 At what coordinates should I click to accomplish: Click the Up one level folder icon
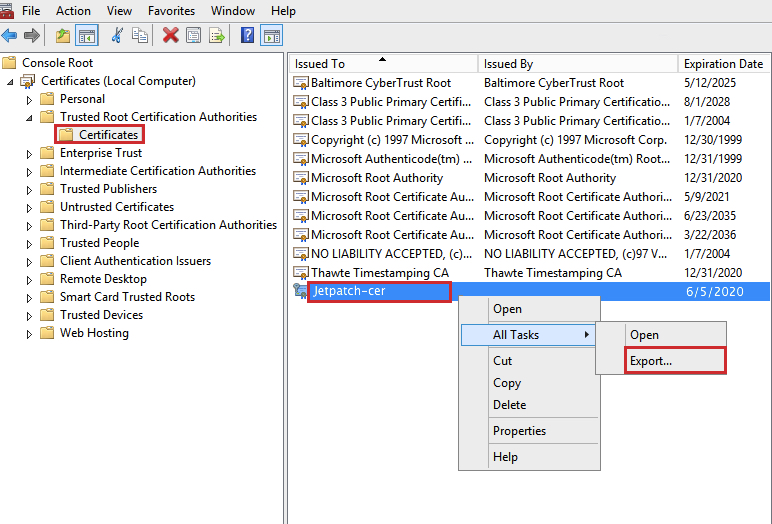pos(63,35)
